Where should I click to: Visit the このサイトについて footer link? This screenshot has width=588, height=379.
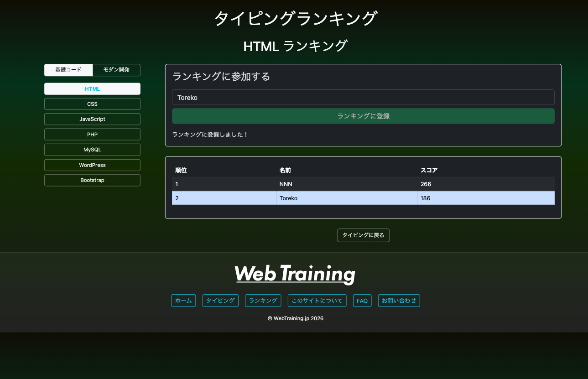(317, 301)
